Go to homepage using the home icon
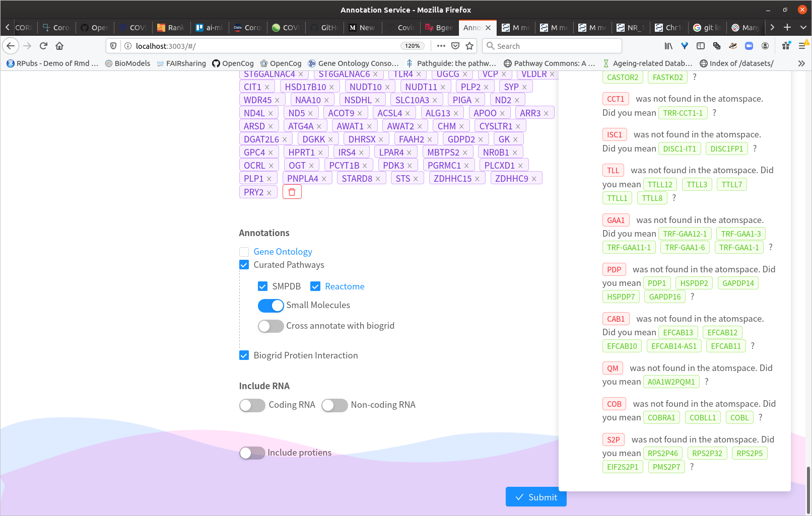 (59, 46)
